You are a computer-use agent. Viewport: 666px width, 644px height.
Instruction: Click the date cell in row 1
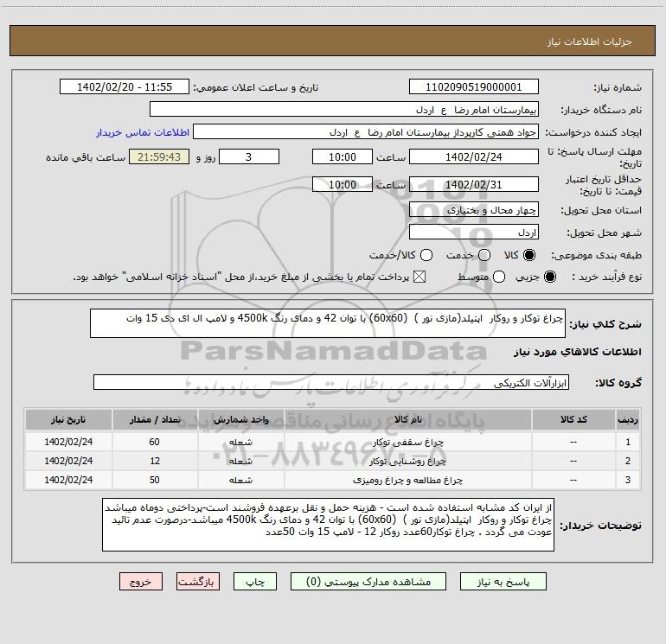click(x=68, y=442)
